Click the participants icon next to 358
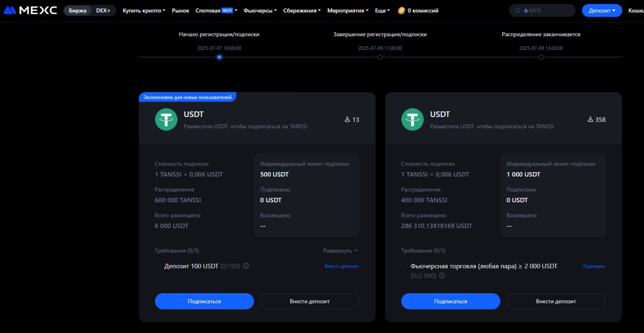Image resolution: width=644 pixels, height=333 pixels. click(590, 120)
